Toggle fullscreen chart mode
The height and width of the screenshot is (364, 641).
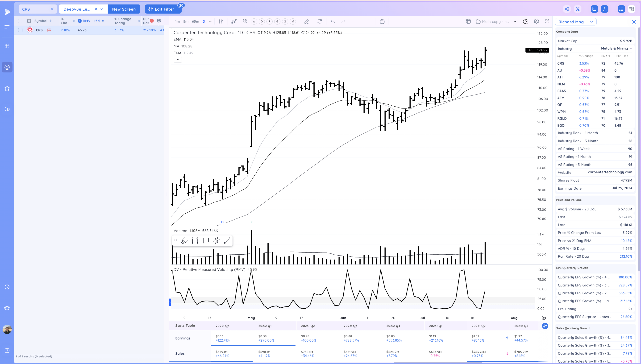(547, 21)
